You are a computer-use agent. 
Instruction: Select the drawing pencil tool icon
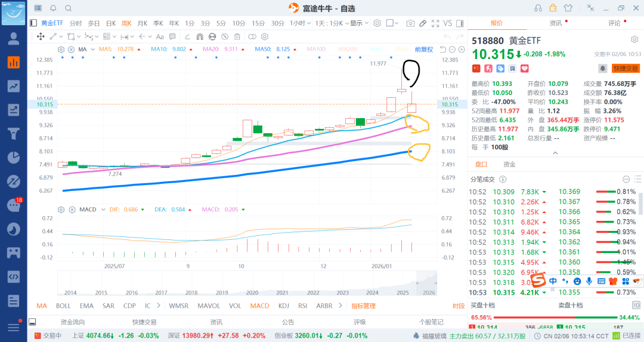(x=423, y=23)
